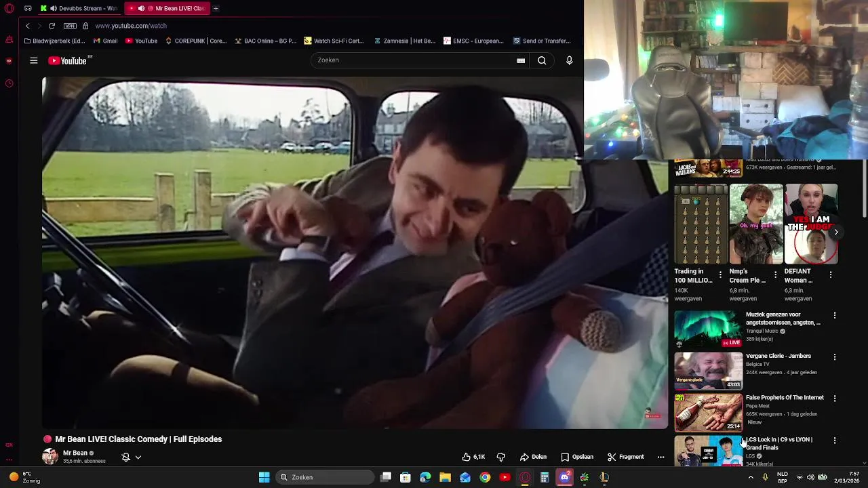Viewport: 868px width, 488px height.
Task: Open options menu for Muziek genezen video
Action: point(835,315)
